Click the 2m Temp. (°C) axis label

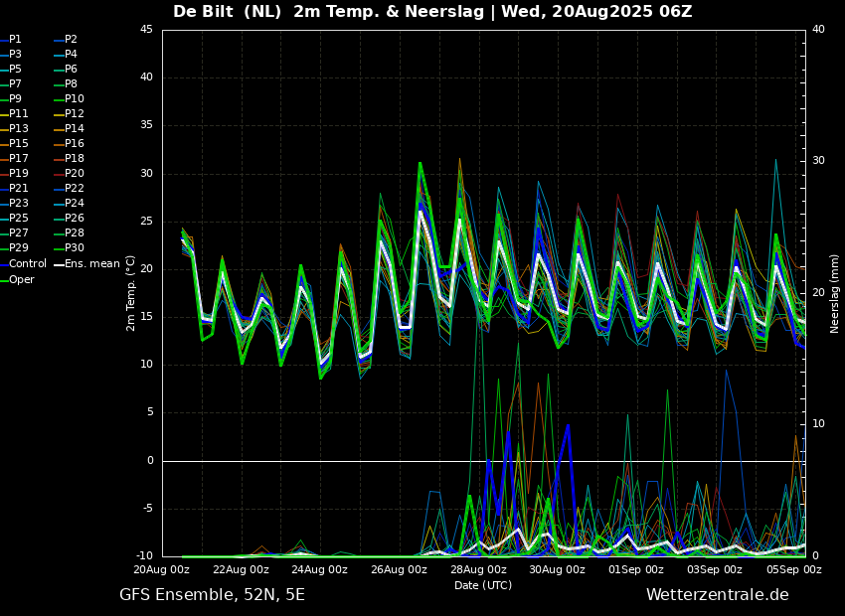[x=131, y=293]
